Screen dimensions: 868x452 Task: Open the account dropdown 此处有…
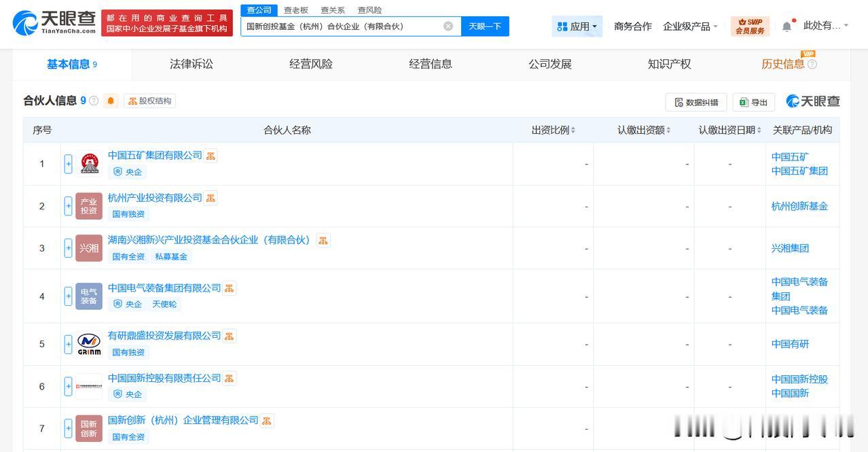826,25
